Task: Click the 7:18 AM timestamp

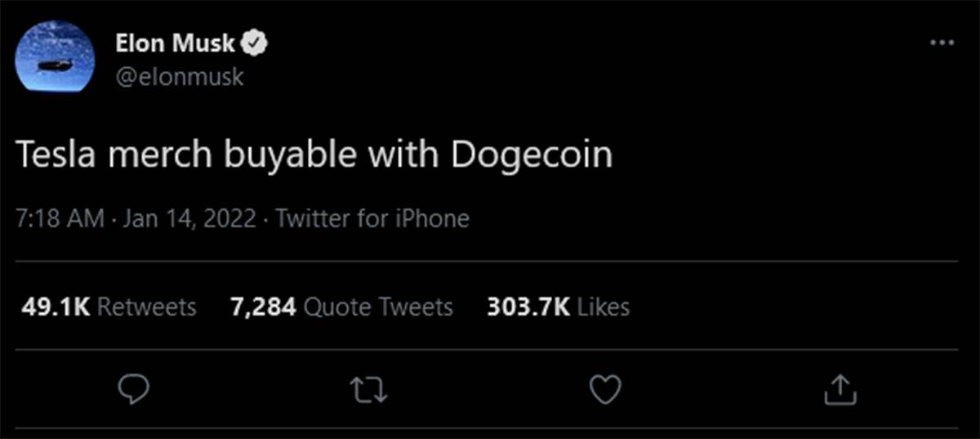Action: coord(60,219)
